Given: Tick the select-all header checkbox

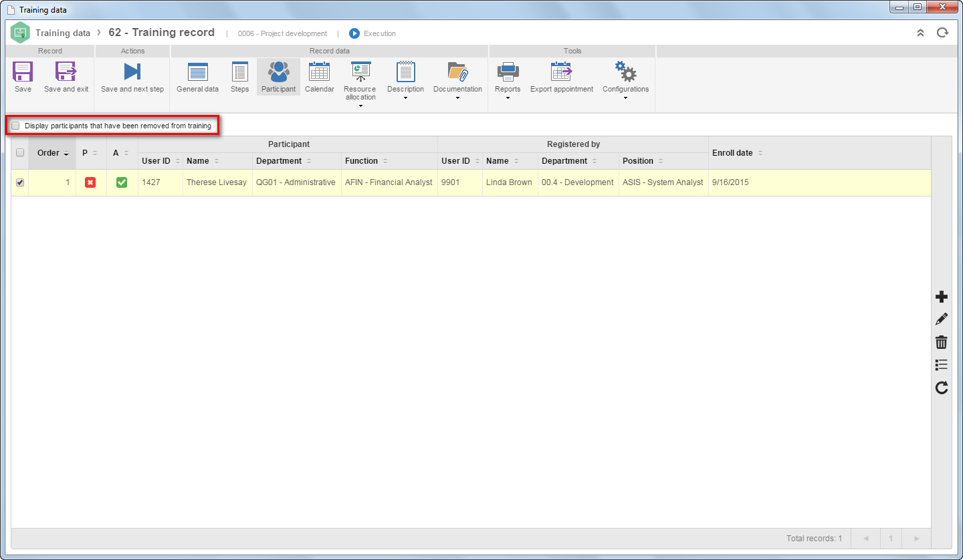Looking at the screenshot, I should pos(20,152).
